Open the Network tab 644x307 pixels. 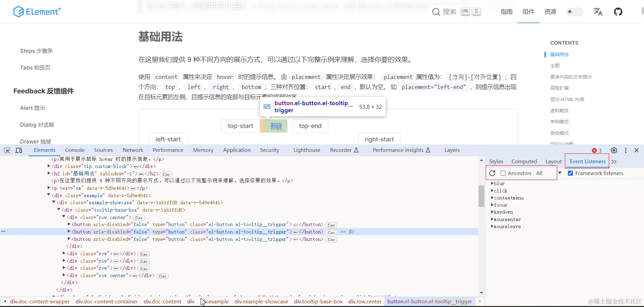(x=133, y=150)
